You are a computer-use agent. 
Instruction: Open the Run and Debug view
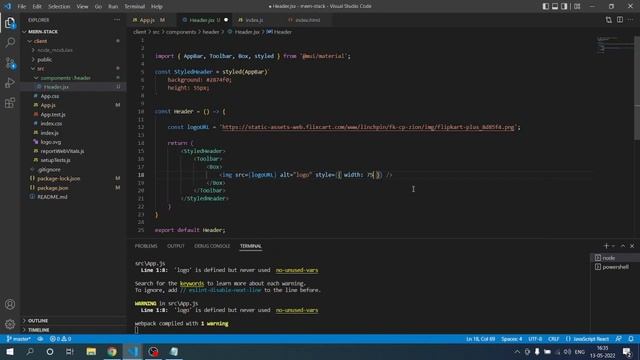pos(10,82)
